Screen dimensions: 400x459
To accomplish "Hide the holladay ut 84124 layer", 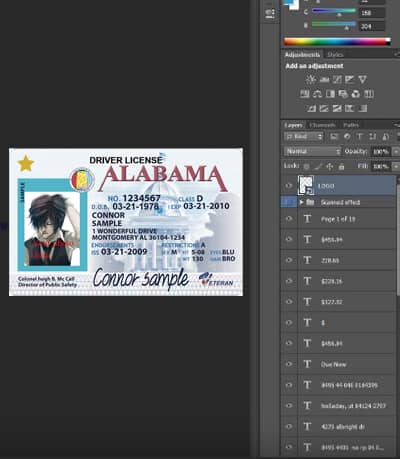I will [289, 406].
